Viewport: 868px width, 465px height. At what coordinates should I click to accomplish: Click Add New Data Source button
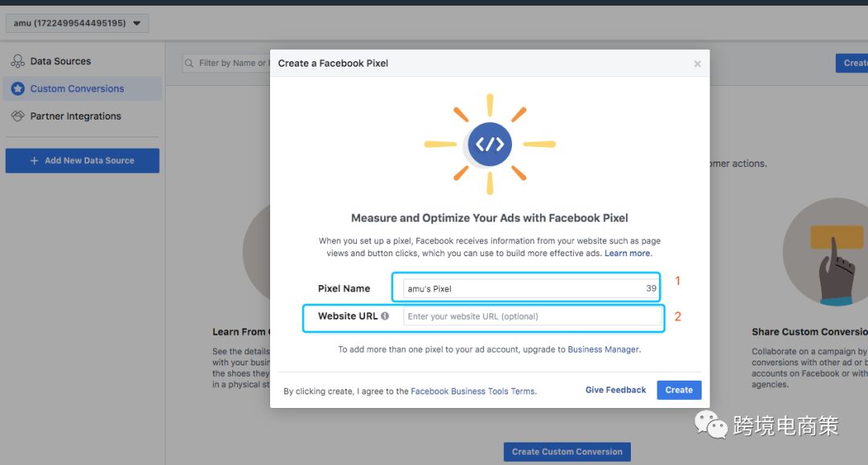tap(83, 161)
